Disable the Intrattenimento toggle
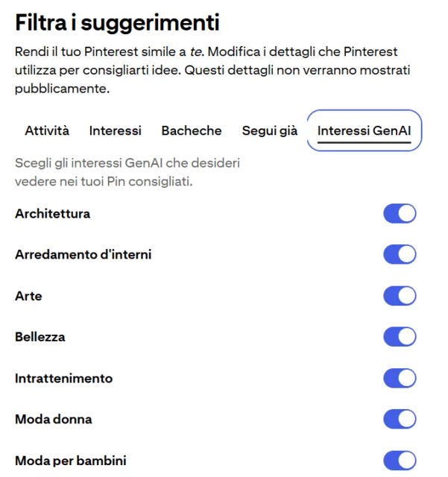This screenshot has height=477, width=448. [400, 379]
